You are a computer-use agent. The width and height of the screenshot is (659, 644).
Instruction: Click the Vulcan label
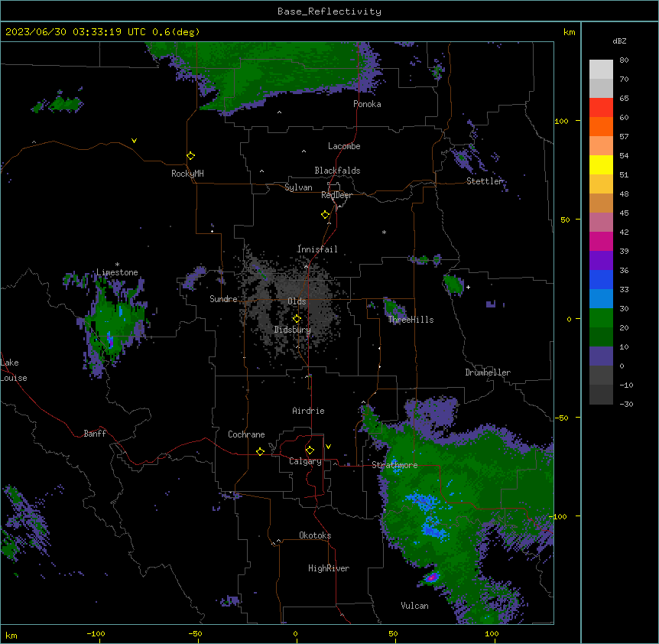pyautogui.click(x=414, y=606)
